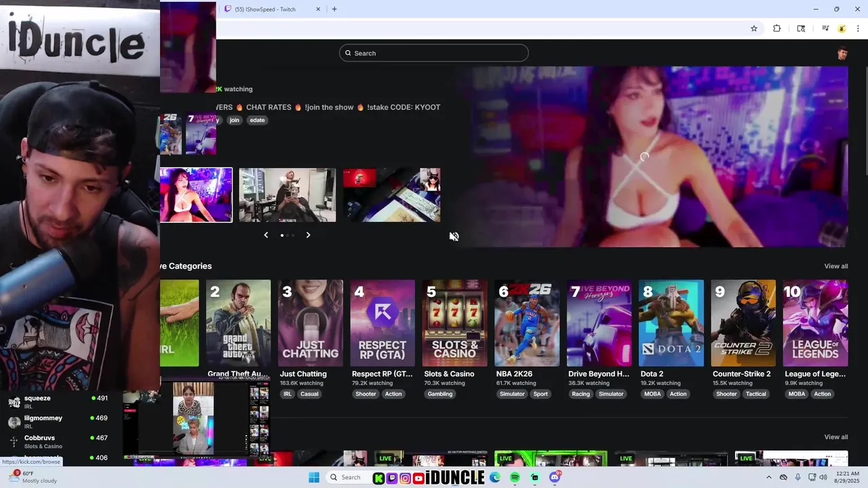Unmute the featured stream preview
This screenshot has height=488, width=868.
454,236
